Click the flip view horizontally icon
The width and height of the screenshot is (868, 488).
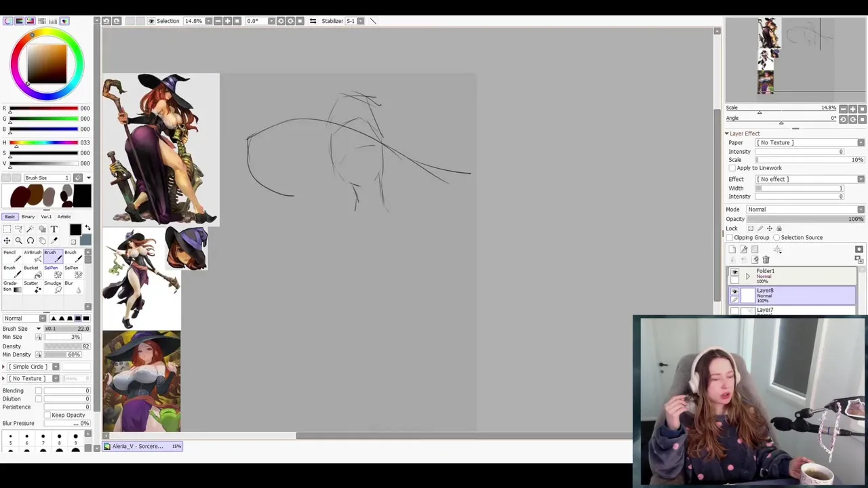(x=313, y=21)
